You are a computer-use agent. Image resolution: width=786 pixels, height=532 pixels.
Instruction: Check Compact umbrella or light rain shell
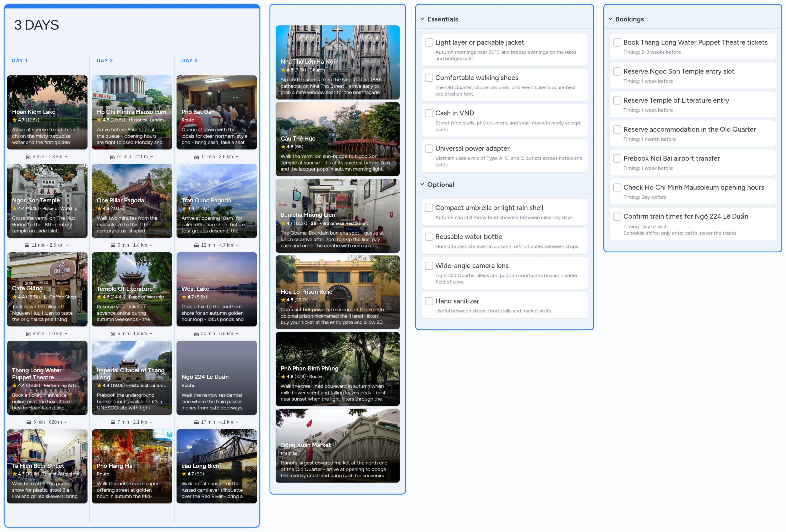coord(429,208)
